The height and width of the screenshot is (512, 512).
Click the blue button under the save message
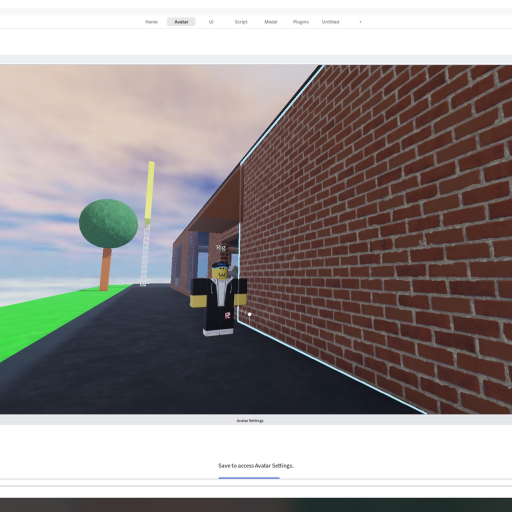click(x=249, y=478)
